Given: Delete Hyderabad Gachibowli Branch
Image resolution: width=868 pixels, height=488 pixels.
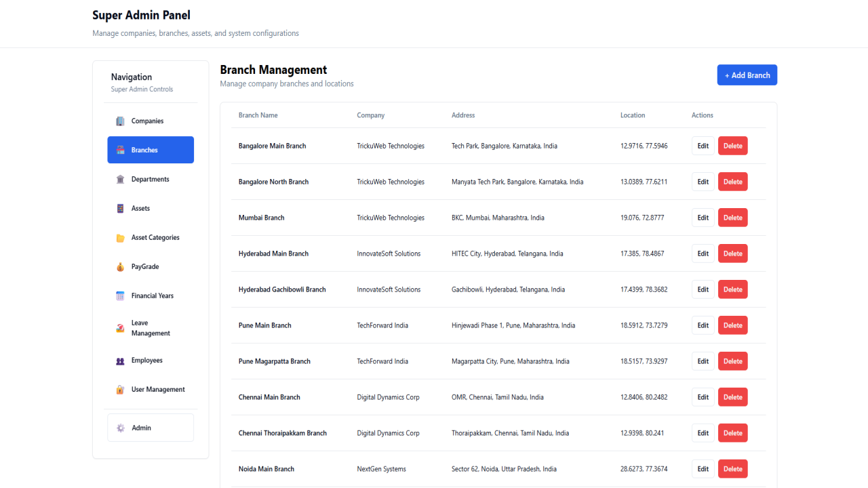Looking at the screenshot, I should (733, 289).
